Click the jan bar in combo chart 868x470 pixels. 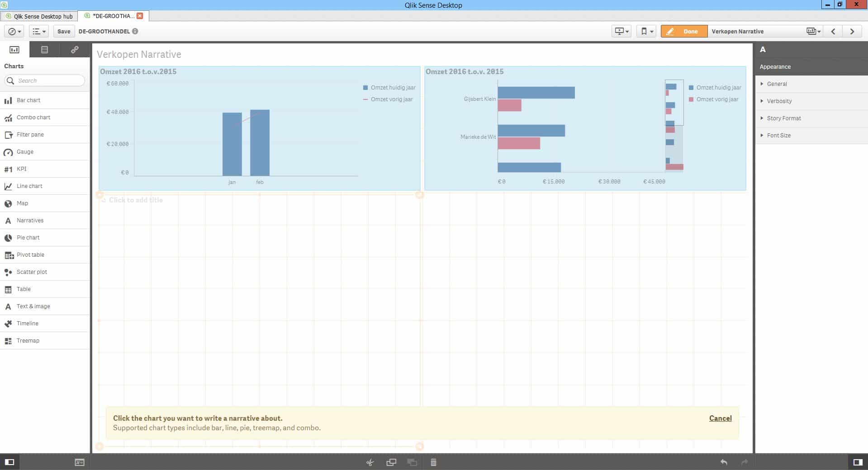[x=232, y=144]
